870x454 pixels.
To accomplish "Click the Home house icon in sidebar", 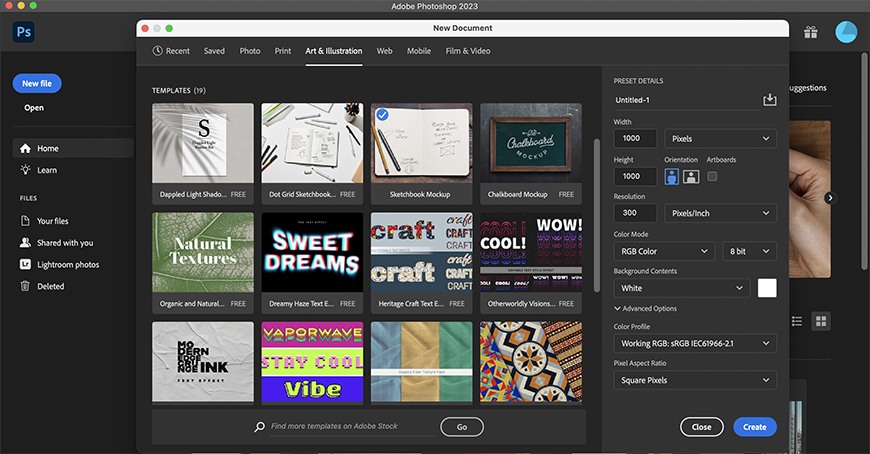I will (25, 148).
